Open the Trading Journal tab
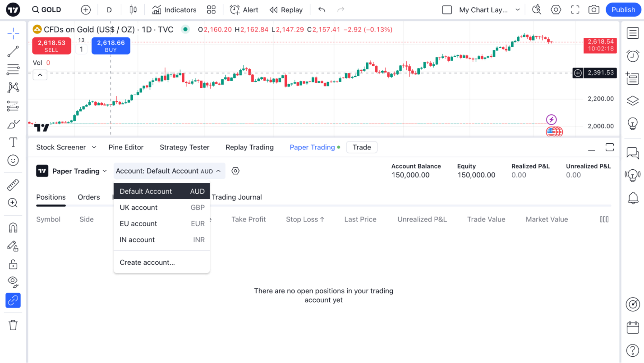Viewport: 644px width, 363px height. click(x=237, y=197)
